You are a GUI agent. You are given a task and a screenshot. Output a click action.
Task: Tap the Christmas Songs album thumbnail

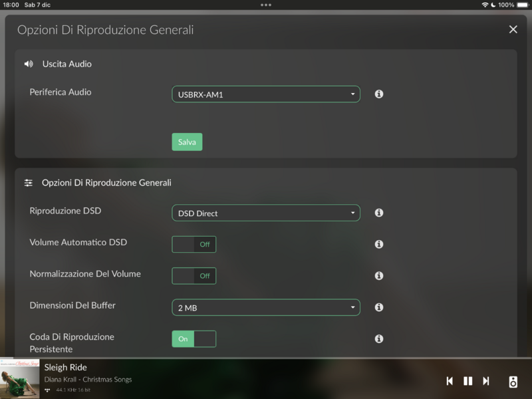pos(20,379)
